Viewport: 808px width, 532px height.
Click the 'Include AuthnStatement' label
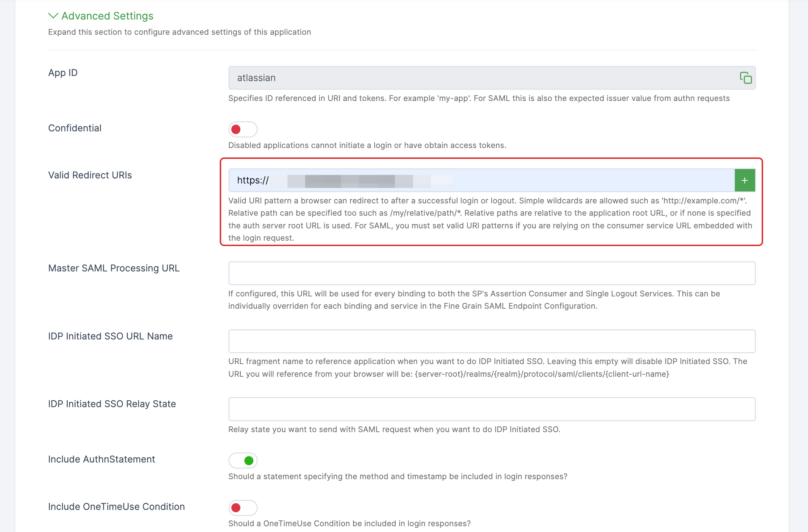[102, 459]
